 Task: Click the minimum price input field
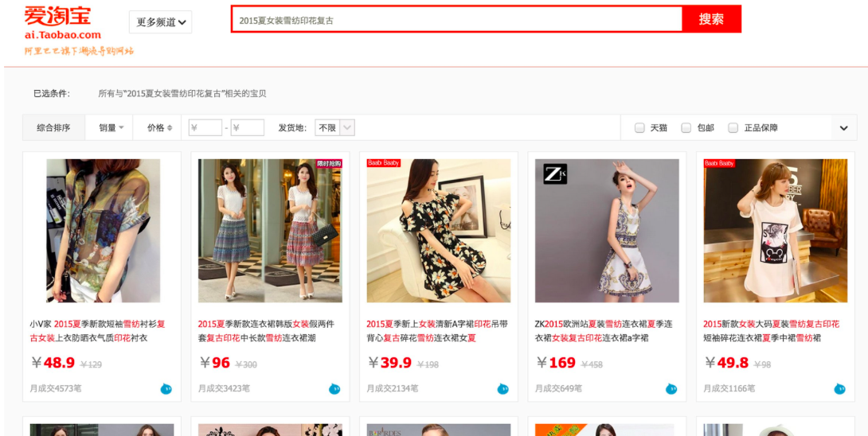tap(205, 128)
